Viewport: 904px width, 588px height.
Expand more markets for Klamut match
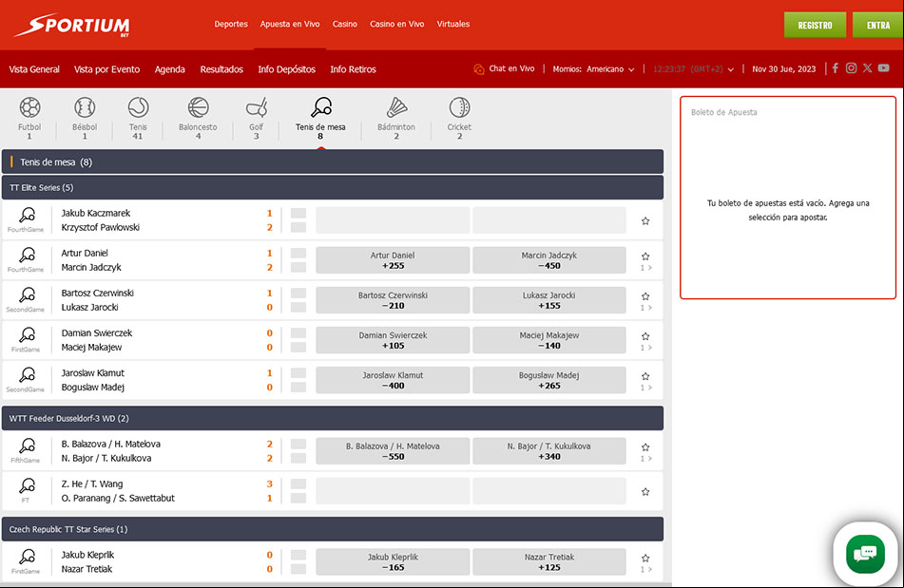pyautogui.click(x=646, y=388)
